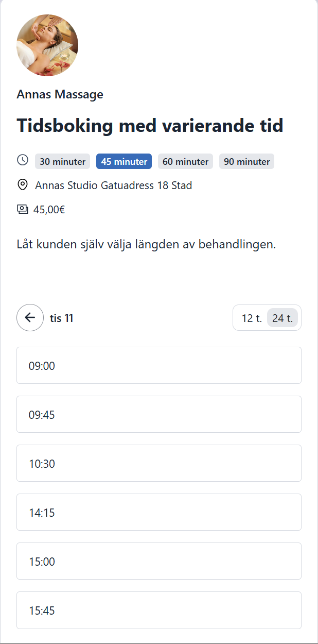
Task: Open the Annas Massage profile photo
Action: click(x=47, y=45)
